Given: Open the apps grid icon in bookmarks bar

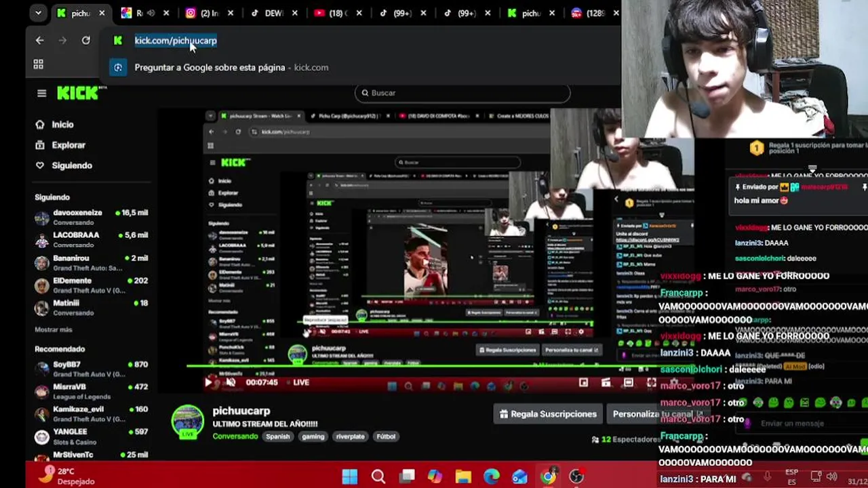Looking at the screenshot, I should point(38,64).
